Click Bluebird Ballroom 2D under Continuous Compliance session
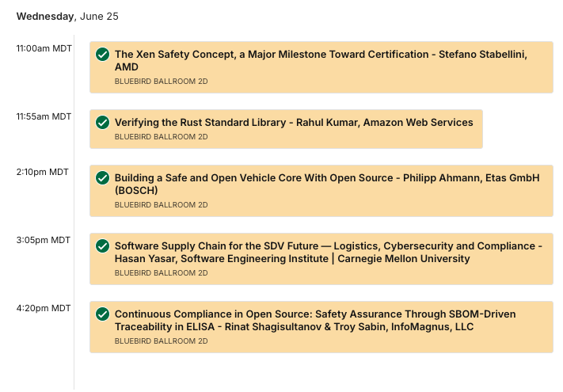Image resolution: width=563 pixels, height=392 pixels. [x=162, y=341]
